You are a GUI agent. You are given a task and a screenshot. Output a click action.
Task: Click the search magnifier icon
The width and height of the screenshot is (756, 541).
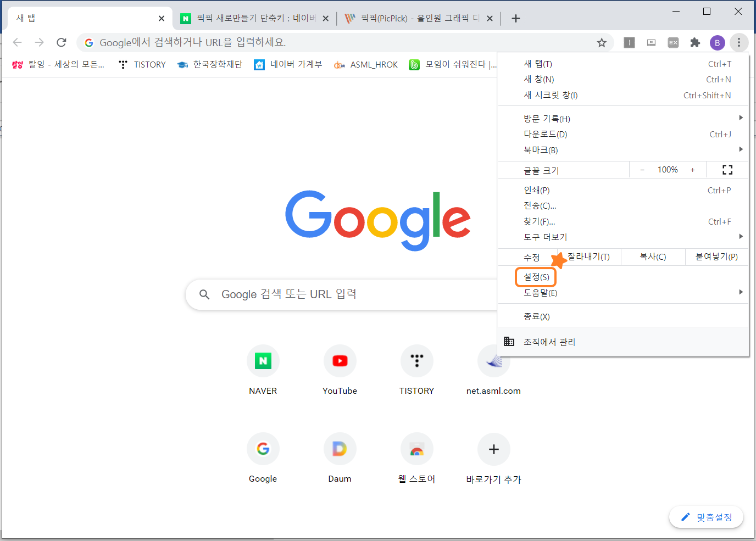[x=204, y=294]
